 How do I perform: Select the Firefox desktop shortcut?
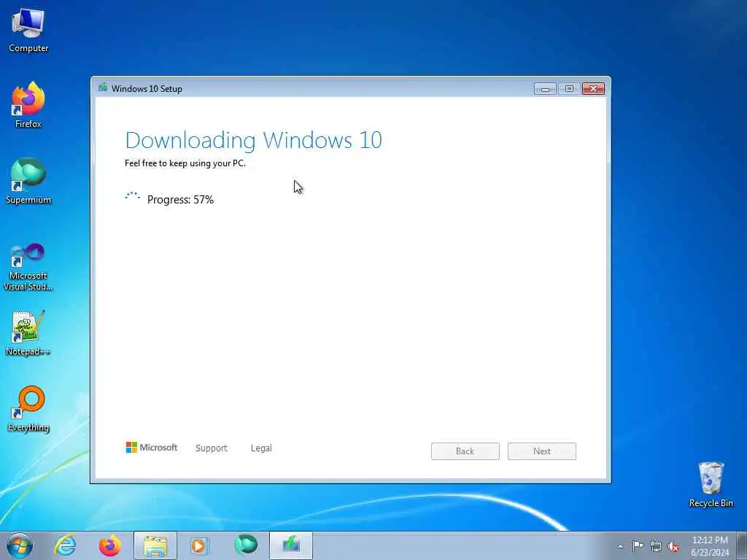tap(28, 106)
